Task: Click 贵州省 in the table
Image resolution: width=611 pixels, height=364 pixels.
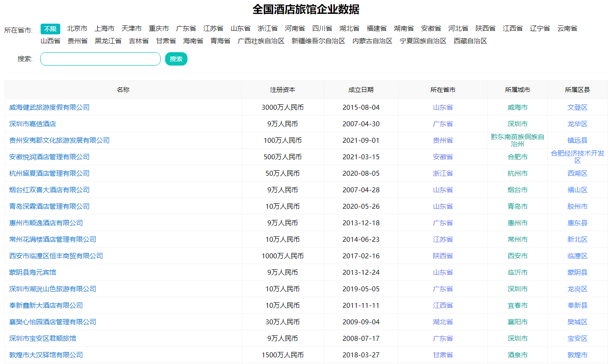Action: click(443, 141)
